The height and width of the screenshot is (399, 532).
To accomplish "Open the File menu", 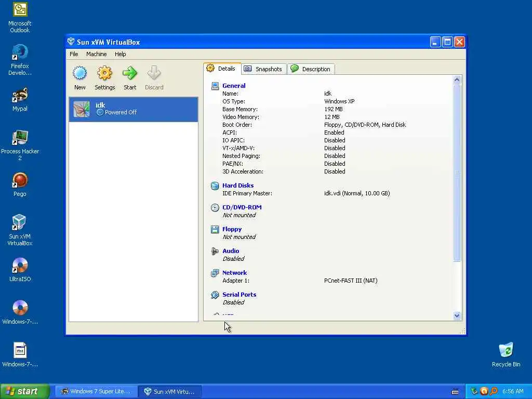I will [x=74, y=54].
